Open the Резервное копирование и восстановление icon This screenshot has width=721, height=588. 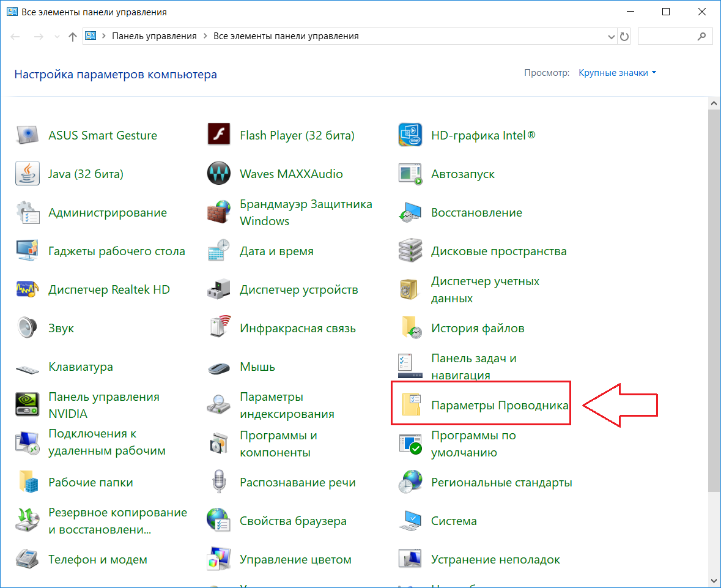pyautogui.click(x=28, y=521)
